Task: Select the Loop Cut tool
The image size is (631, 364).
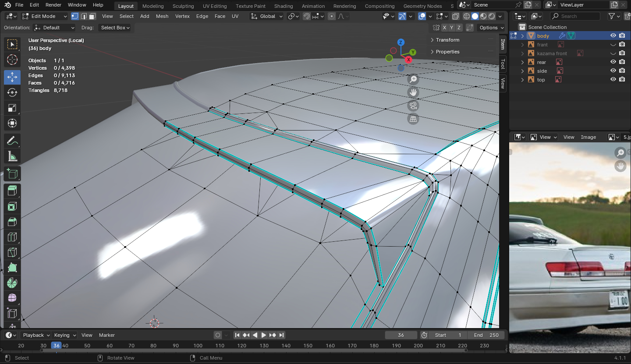Action: (x=12, y=237)
